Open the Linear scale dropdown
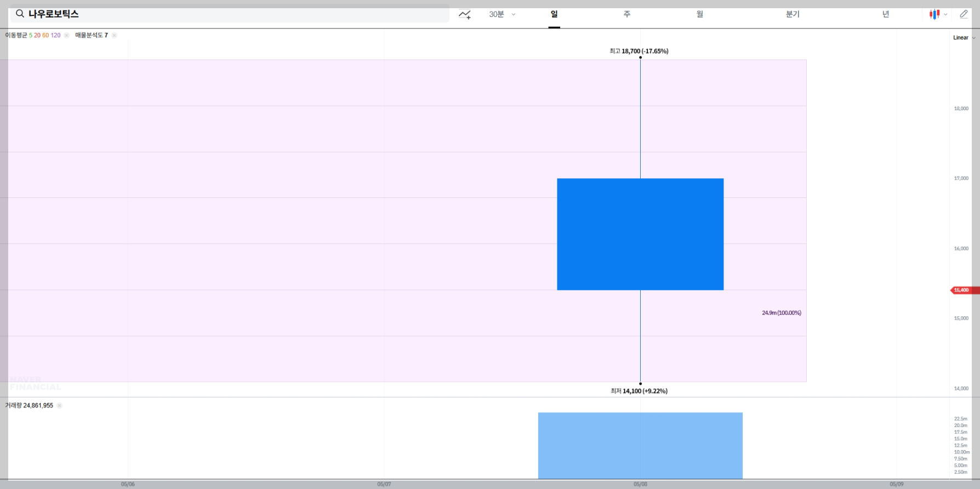 click(964, 38)
